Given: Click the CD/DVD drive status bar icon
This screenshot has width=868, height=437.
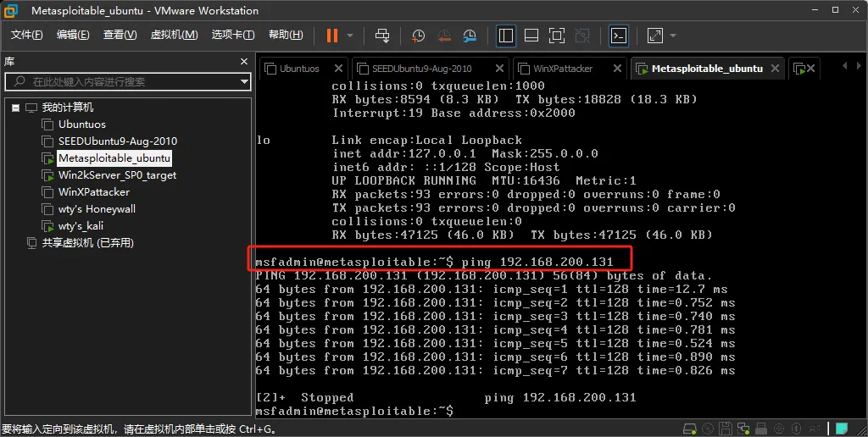Looking at the screenshot, I should 708,429.
